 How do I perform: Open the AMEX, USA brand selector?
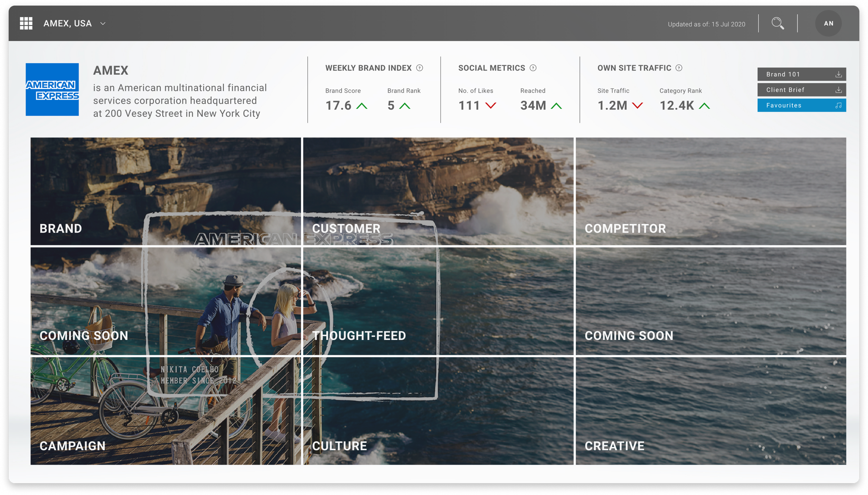coord(68,24)
